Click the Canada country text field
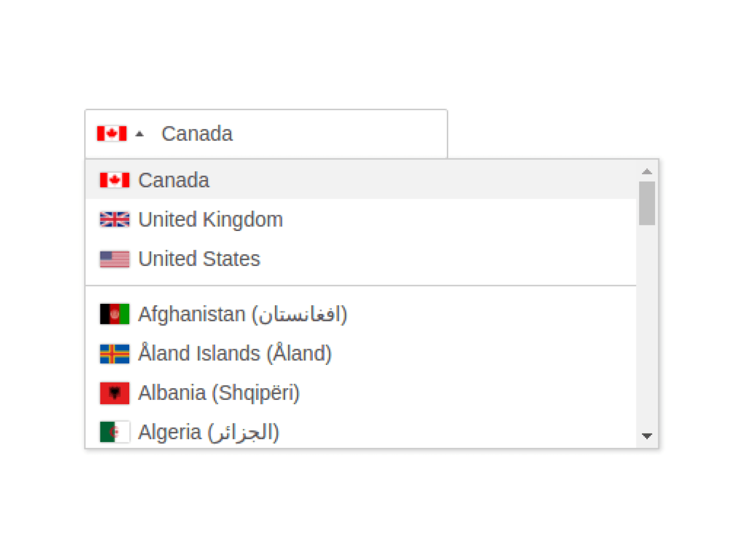This screenshot has height=560, width=747. click(299, 134)
